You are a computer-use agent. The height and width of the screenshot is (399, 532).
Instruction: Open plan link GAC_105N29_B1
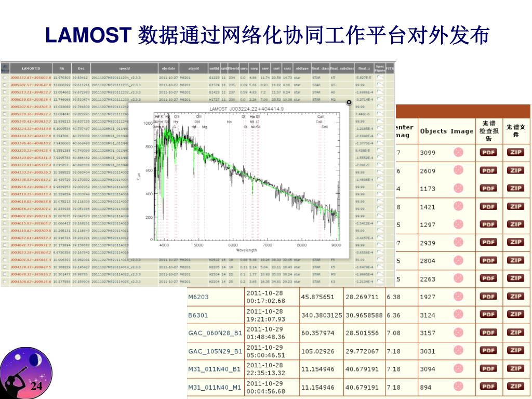pyautogui.click(x=215, y=351)
